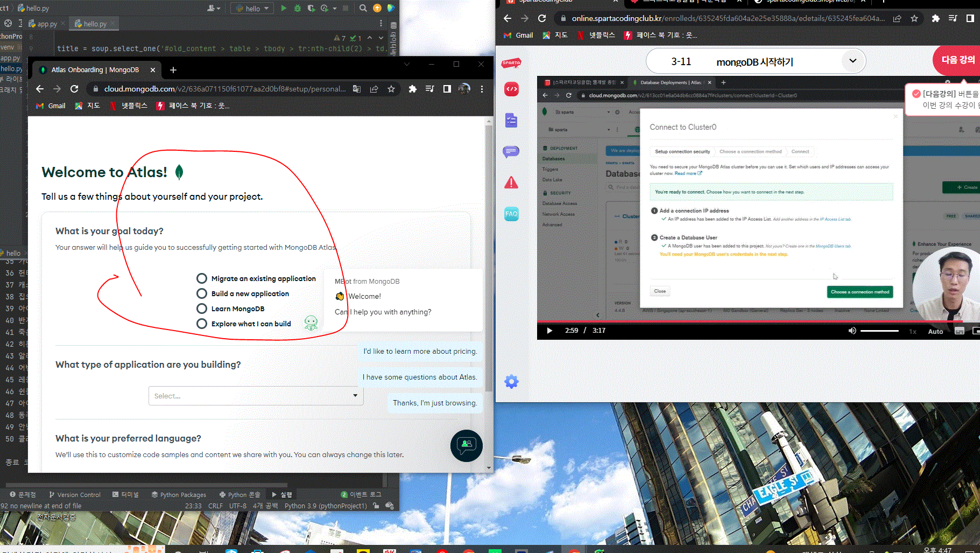Open the Database tool icon on PyCharm's right strip
This screenshot has width=980, height=553.
[x=393, y=25]
